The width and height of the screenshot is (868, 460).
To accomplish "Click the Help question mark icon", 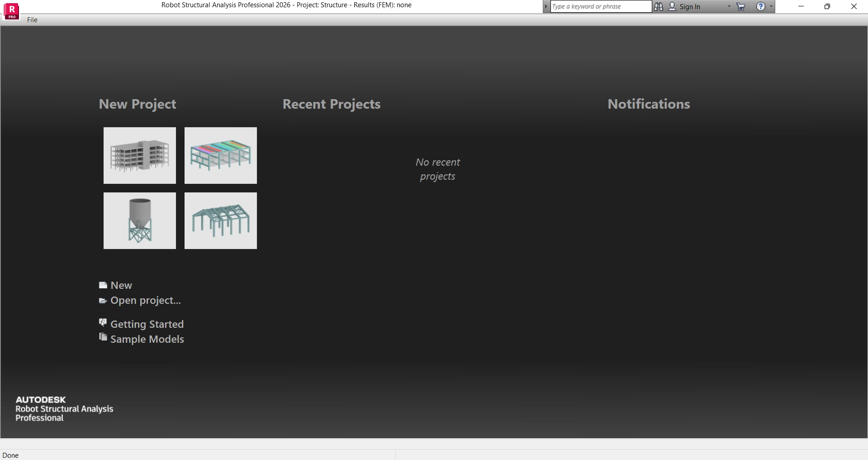I will point(761,6).
